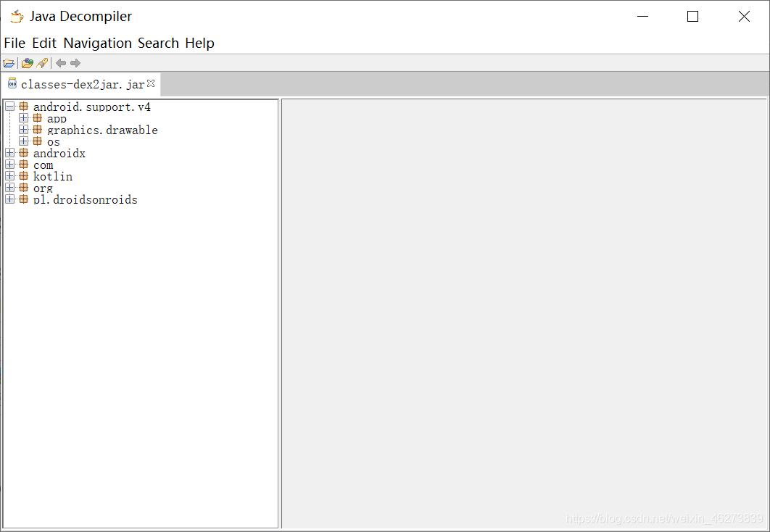Click the Open File toolbar icon

pos(9,63)
